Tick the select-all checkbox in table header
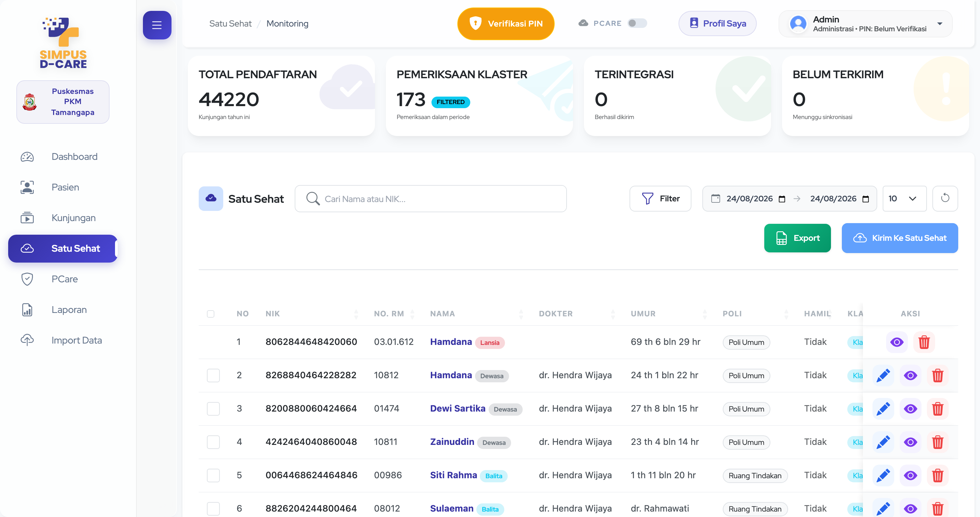The image size is (980, 517). pos(210,314)
